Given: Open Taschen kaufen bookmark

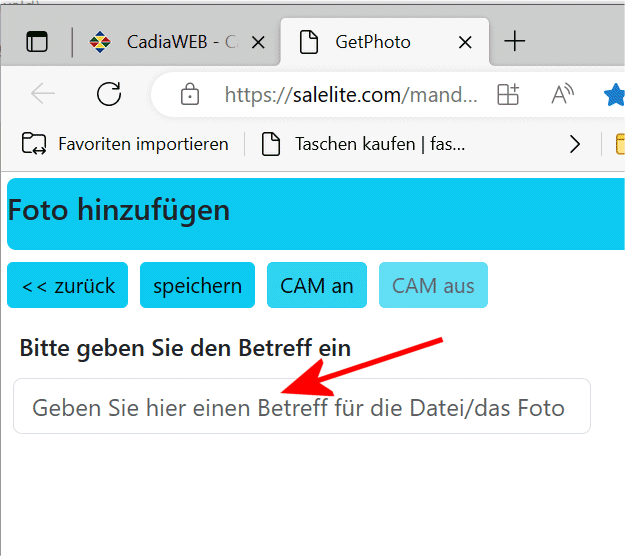Looking at the screenshot, I should pyautogui.click(x=363, y=144).
